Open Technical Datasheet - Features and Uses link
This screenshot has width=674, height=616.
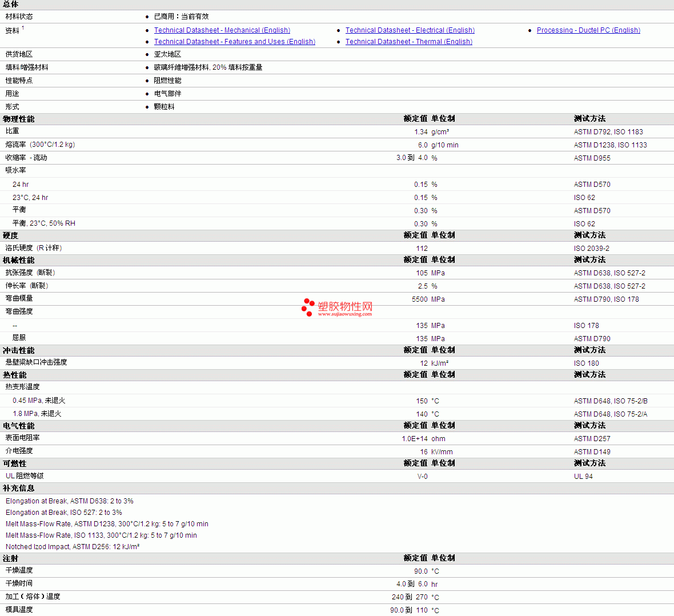pos(234,42)
